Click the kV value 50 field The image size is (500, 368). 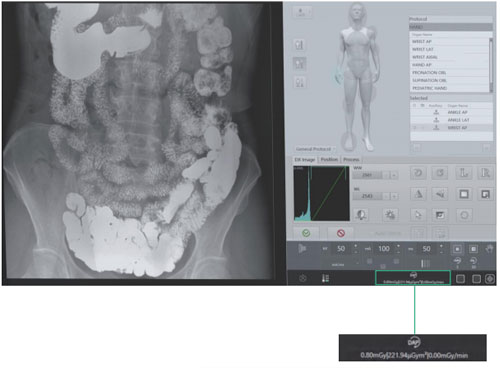coord(341,249)
